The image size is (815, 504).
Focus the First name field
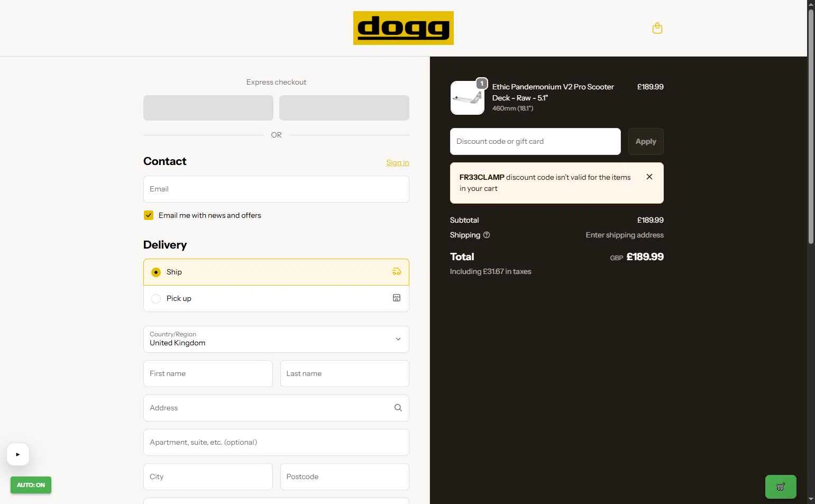click(208, 373)
